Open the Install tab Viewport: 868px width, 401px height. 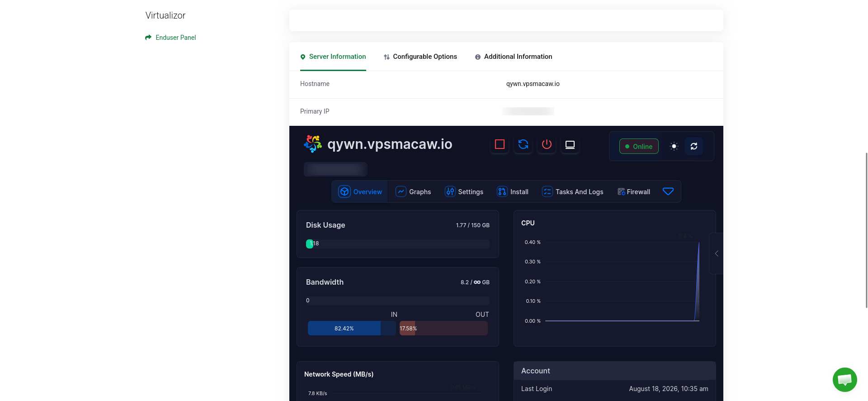coord(513,191)
